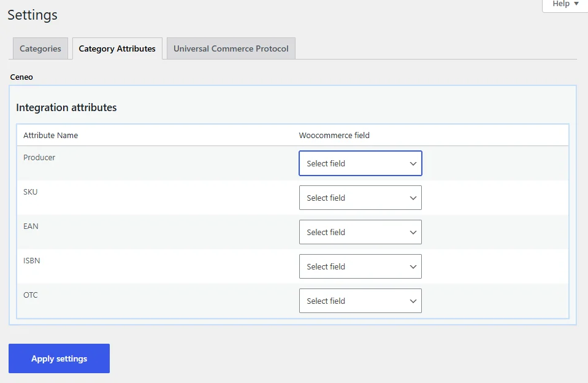Expand the OTC Select field dropdown
The image size is (588, 383).
click(x=361, y=301)
